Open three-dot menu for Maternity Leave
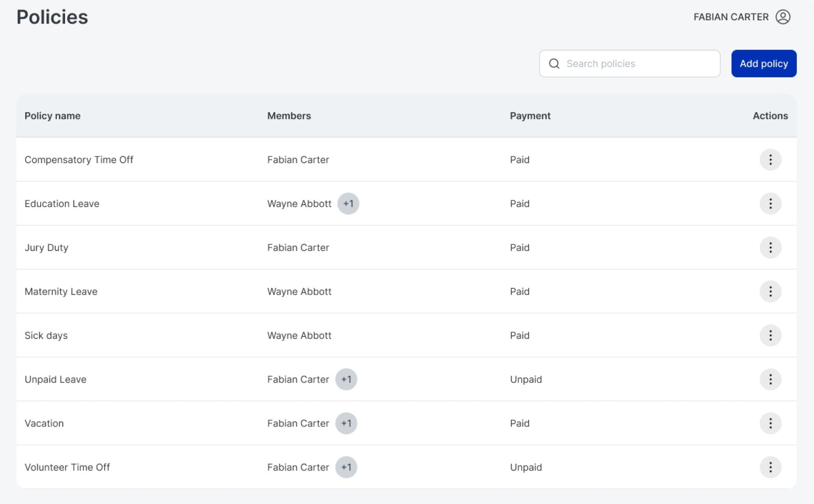Viewport: 814px width, 504px height. [x=770, y=291]
